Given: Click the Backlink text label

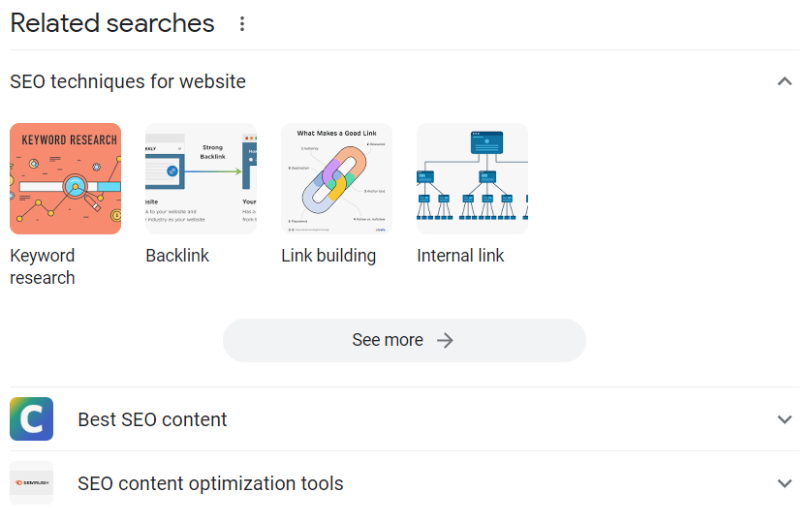Looking at the screenshot, I should point(177,256).
